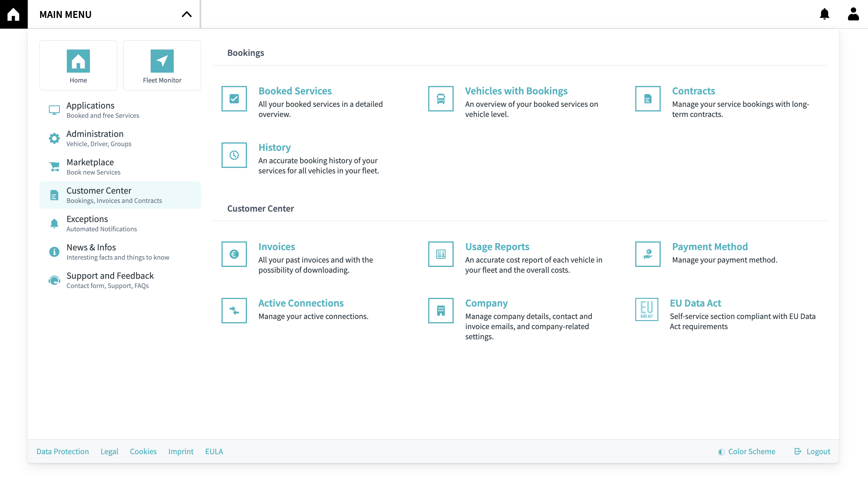
Task: Click the Vehicles with Bookings bus icon
Action: point(441,99)
